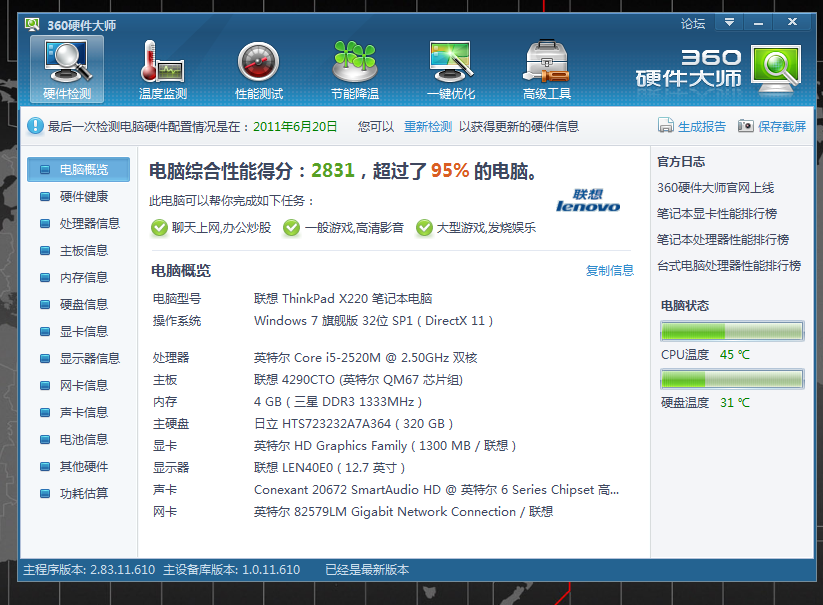Click the CPU温度 temperature bar

click(x=732, y=331)
